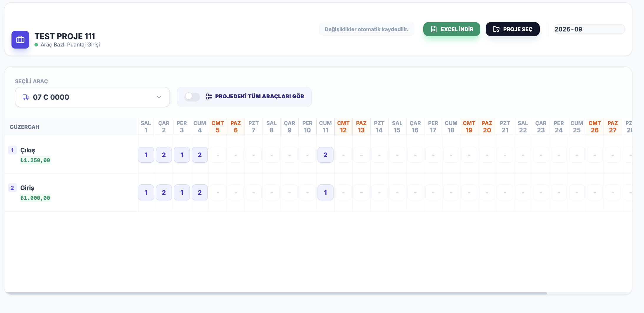Screen dimensions: 644x313
Task: Select Giriş cell for SAL 1
Action: click(x=146, y=192)
